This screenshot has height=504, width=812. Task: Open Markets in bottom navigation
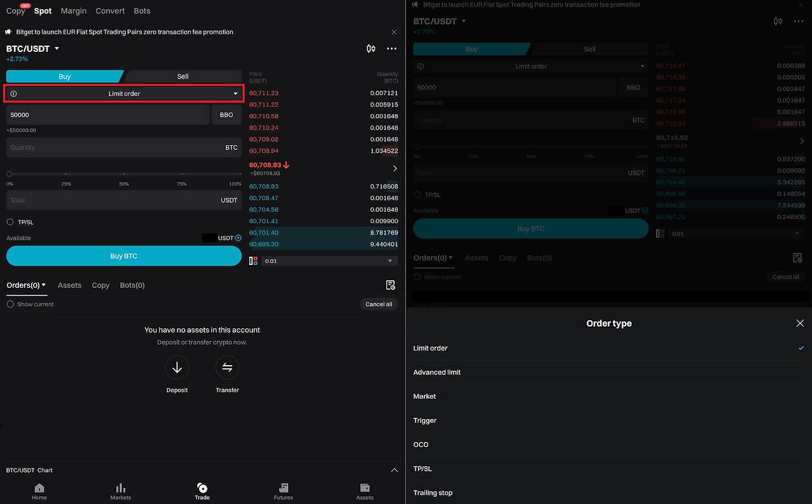click(121, 491)
